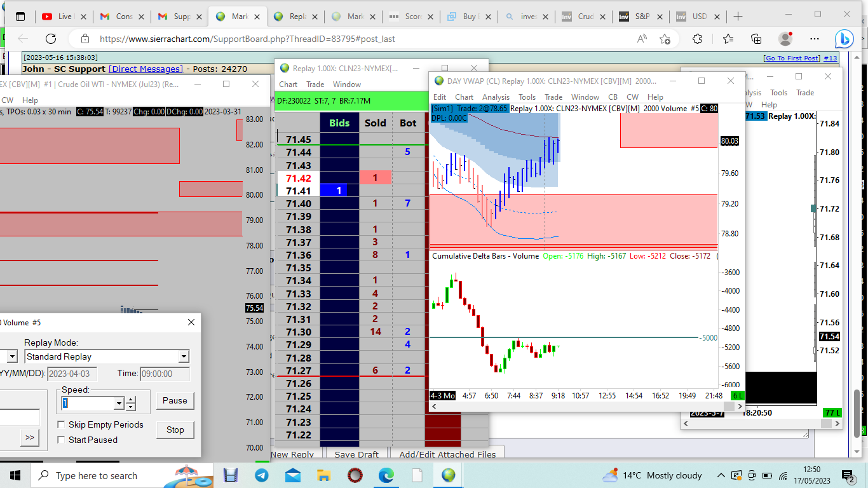
Task: Increase replay speed with the up arrow
Action: [x=131, y=400]
